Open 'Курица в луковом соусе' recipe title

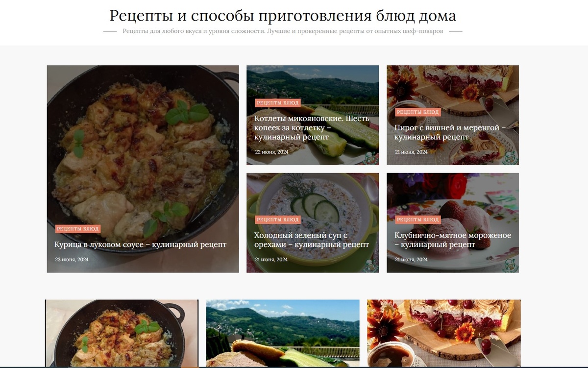(141, 245)
